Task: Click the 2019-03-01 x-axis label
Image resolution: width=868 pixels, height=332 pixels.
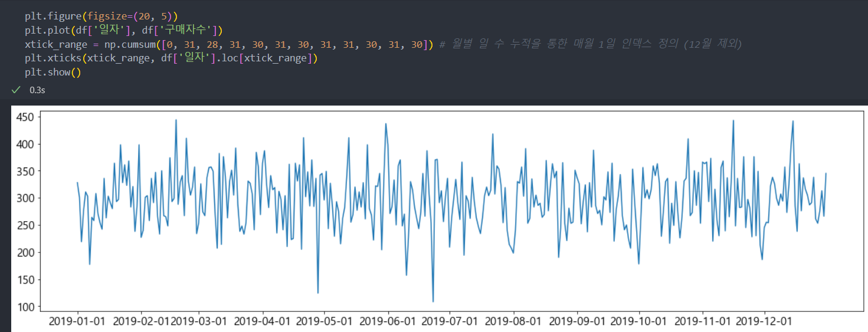Action: [x=198, y=321]
